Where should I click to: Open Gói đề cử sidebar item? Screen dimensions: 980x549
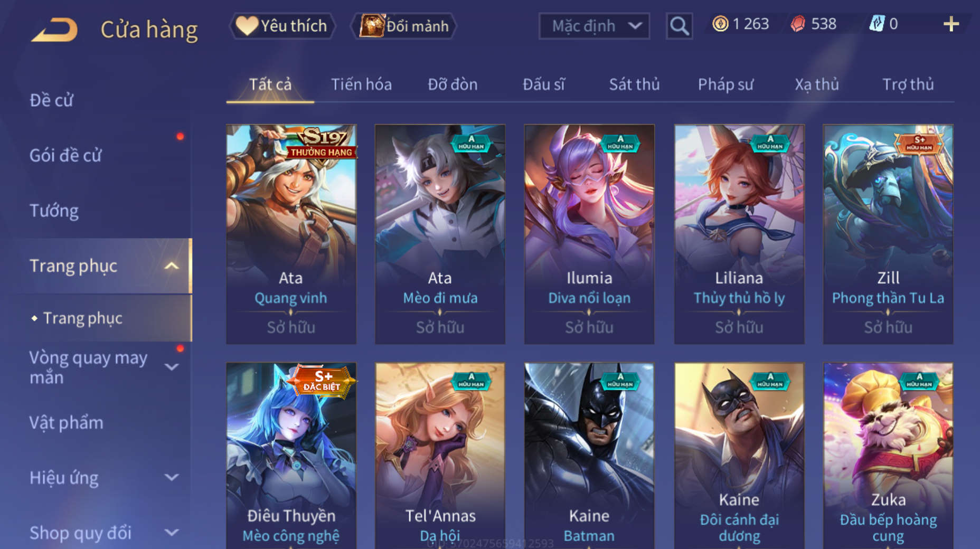(x=65, y=155)
